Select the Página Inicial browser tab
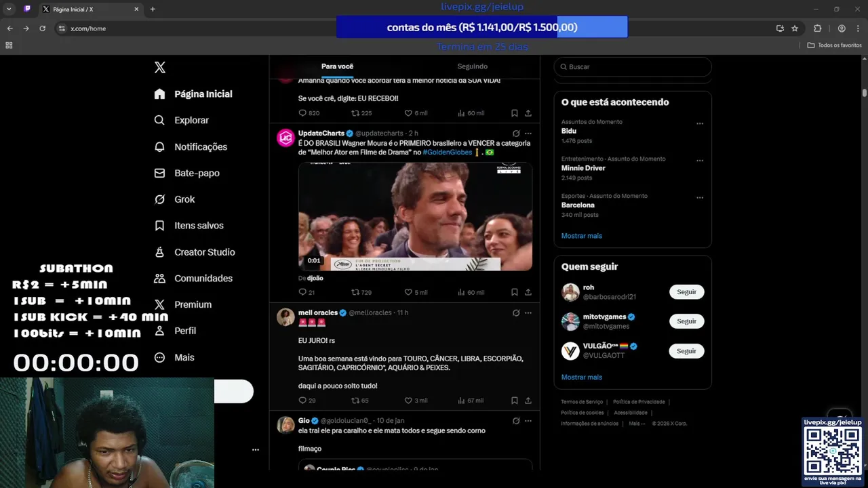868x488 pixels. point(91,9)
